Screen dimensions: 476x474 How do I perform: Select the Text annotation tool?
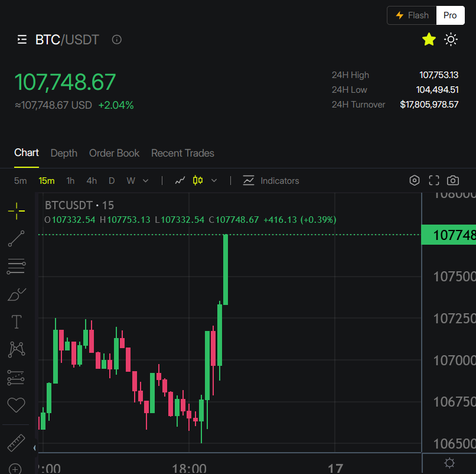click(x=17, y=322)
